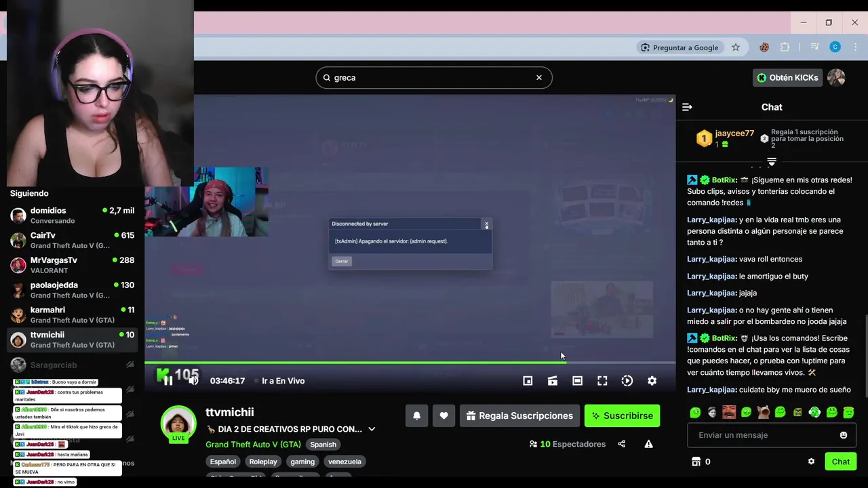Select ttvmichii in the sidebar list
868x488 pixels.
click(72, 340)
